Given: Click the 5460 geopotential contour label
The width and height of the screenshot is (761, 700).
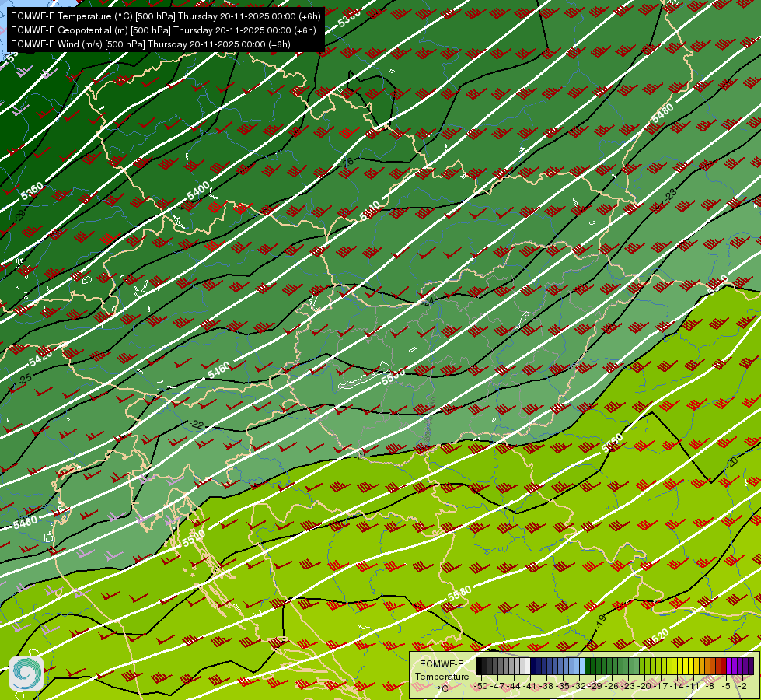Looking at the screenshot, I should [x=218, y=370].
